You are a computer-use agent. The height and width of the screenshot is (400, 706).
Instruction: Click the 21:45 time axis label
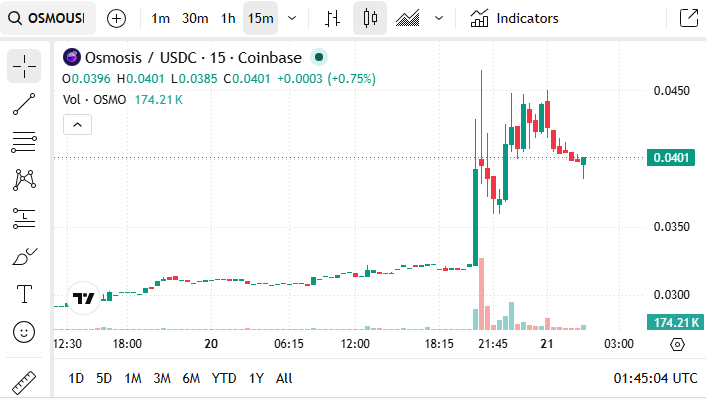[493, 344]
